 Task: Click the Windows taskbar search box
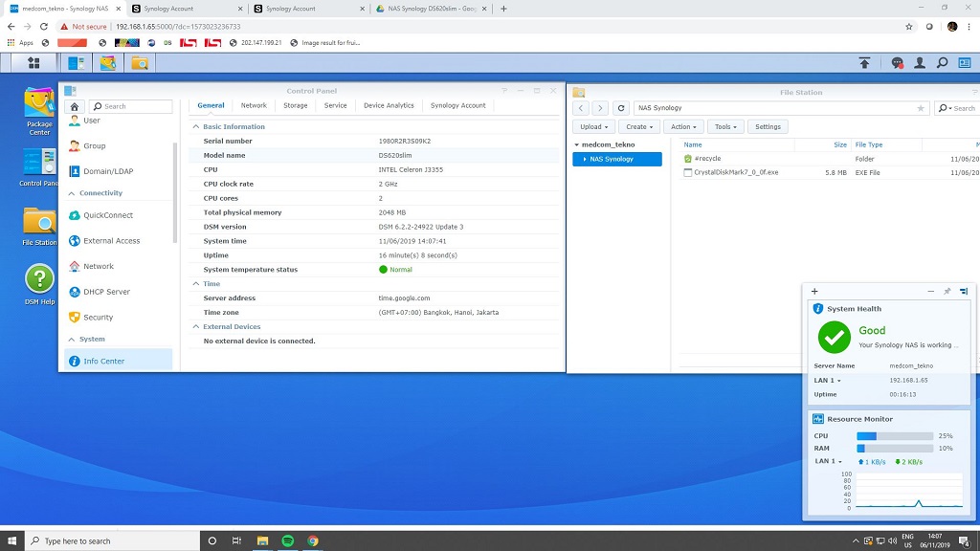click(x=112, y=541)
